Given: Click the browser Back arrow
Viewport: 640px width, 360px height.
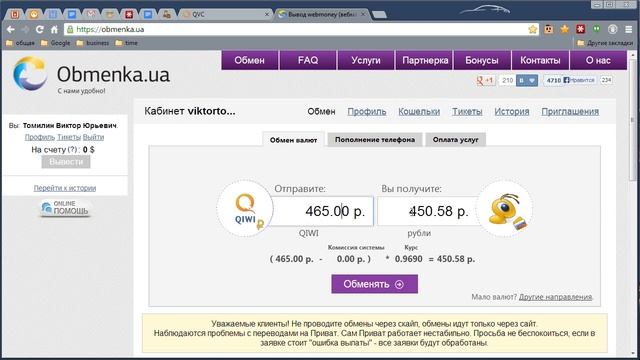Looking at the screenshot, I should [11, 29].
